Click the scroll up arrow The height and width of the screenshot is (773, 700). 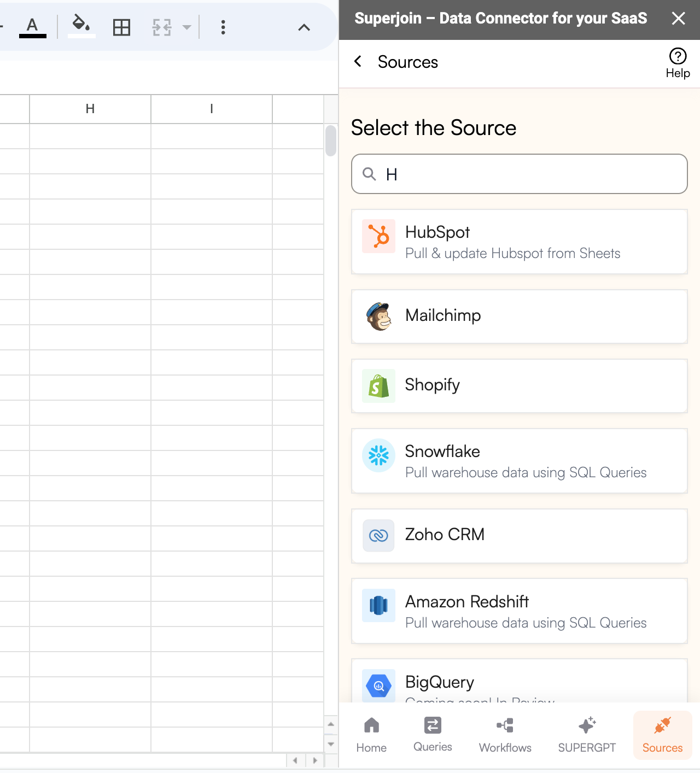330,724
